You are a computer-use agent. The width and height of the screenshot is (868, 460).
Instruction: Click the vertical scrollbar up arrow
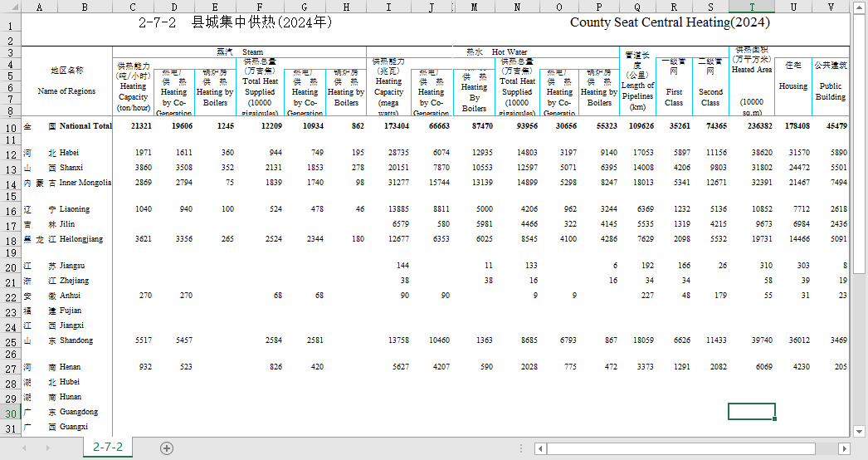click(861, 7)
